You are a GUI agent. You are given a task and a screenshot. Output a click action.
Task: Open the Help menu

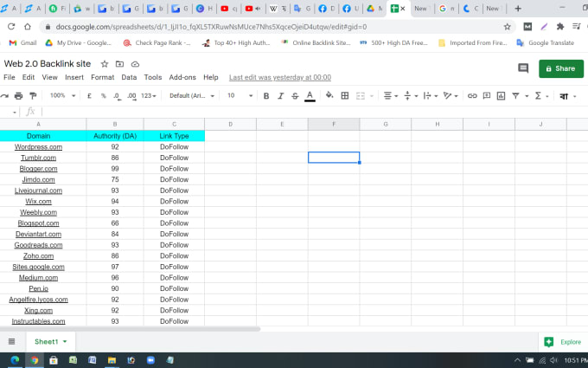click(x=210, y=77)
